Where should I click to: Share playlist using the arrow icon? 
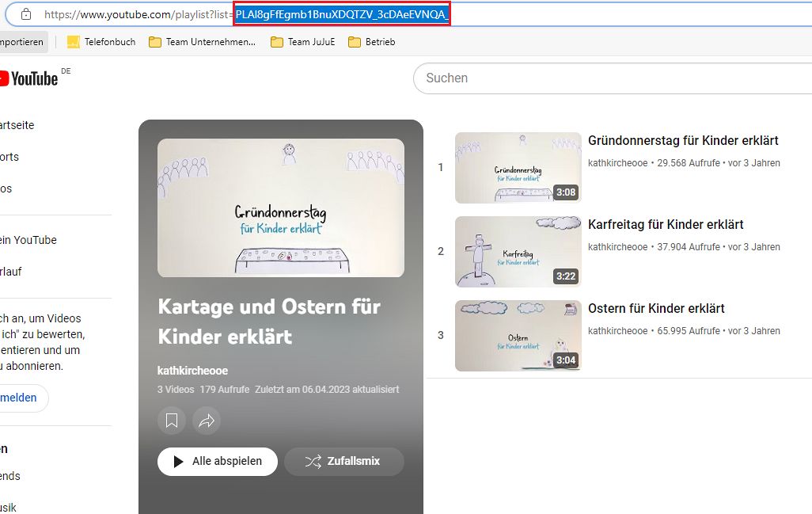[207, 421]
